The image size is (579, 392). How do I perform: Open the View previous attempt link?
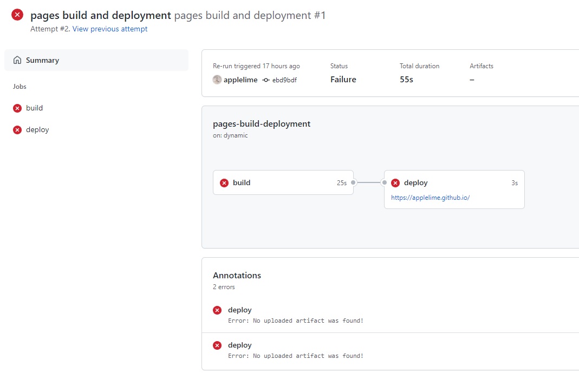(x=109, y=29)
